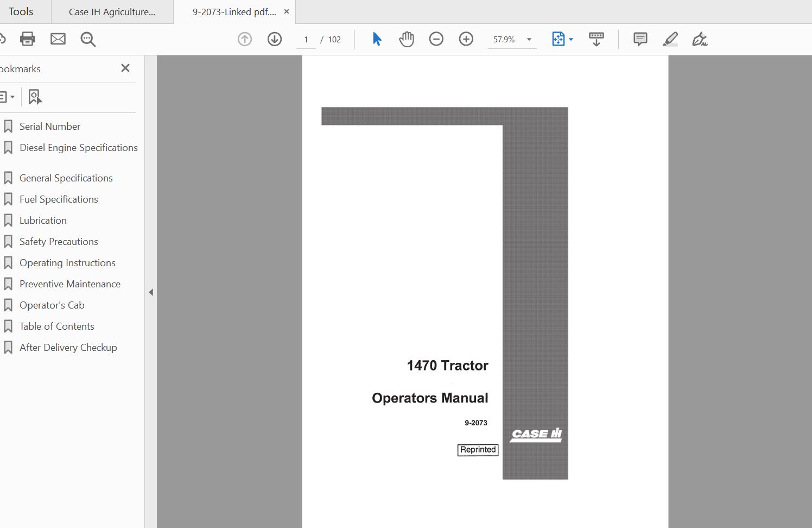Open the Serial Number bookmark

pos(50,127)
